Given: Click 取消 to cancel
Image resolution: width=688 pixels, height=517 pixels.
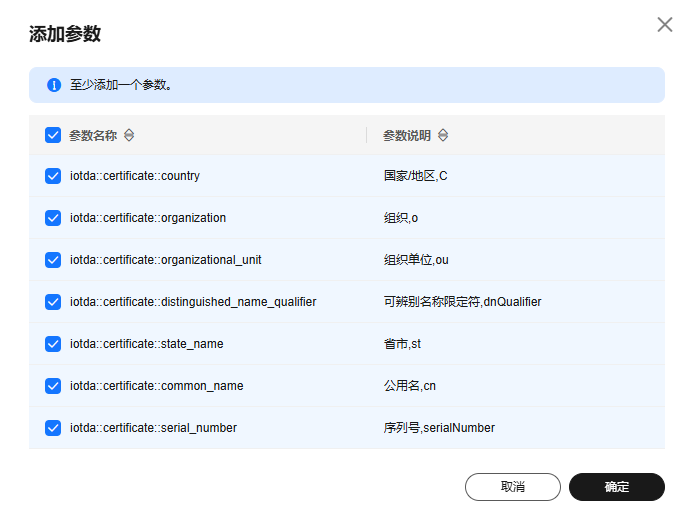Looking at the screenshot, I should 512,487.
